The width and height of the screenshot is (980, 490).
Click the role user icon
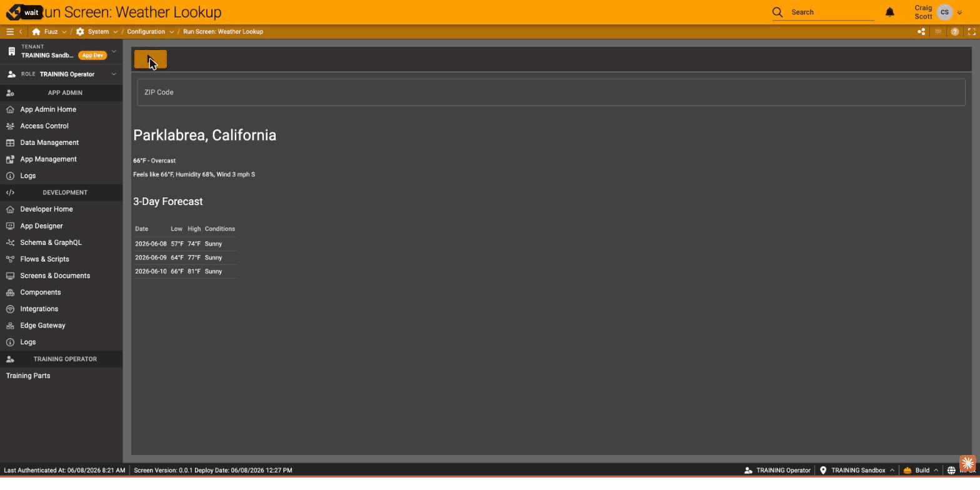(11, 74)
